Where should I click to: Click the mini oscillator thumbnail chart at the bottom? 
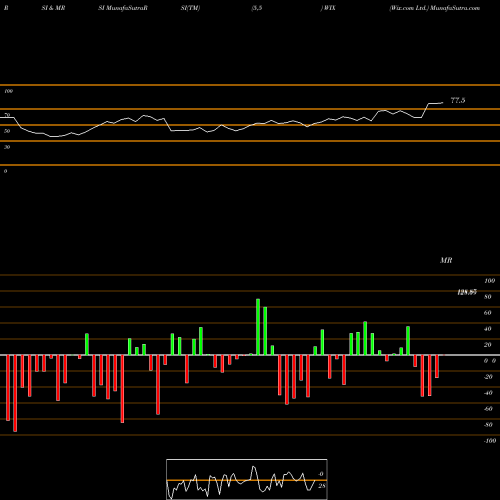click(247, 479)
